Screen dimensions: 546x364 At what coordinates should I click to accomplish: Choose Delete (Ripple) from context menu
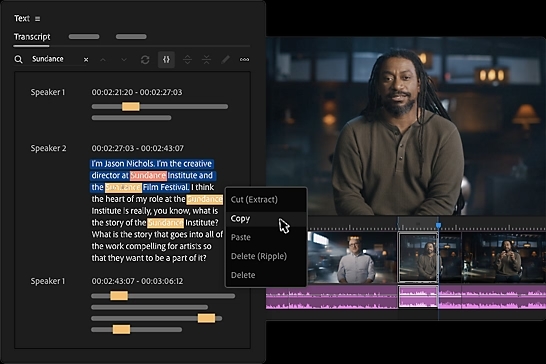point(259,256)
